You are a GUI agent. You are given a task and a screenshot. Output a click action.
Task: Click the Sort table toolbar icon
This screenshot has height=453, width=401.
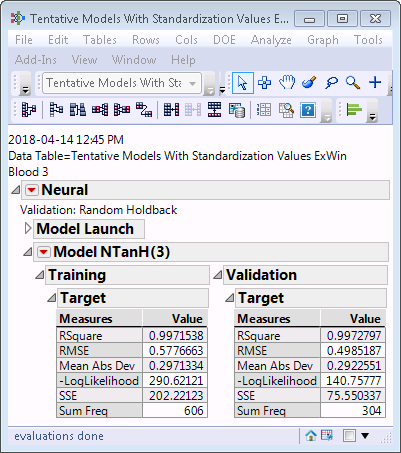click(x=78, y=110)
